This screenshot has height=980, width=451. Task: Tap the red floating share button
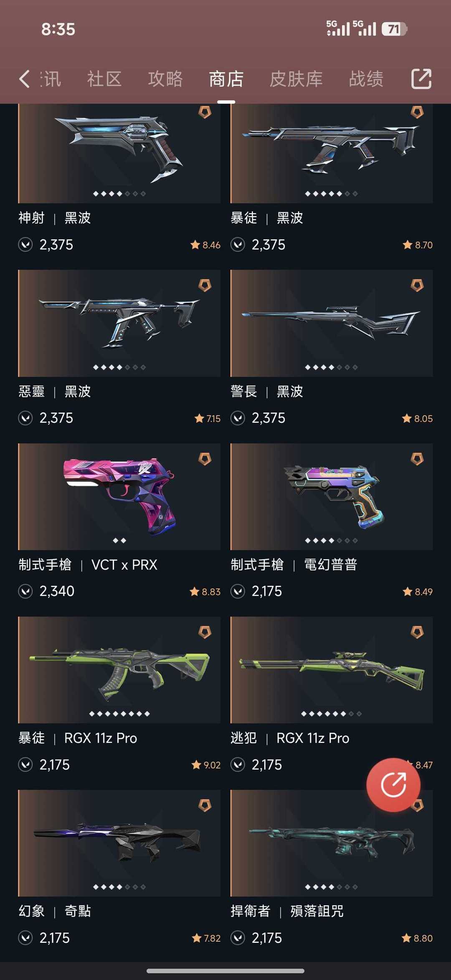393,785
